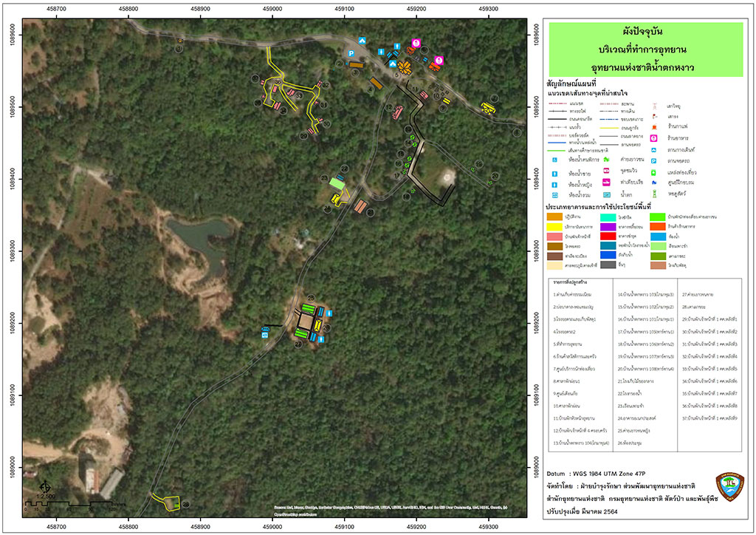Click the turquoise legend swatch
The image size is (756, 535).
pos(608,217)
